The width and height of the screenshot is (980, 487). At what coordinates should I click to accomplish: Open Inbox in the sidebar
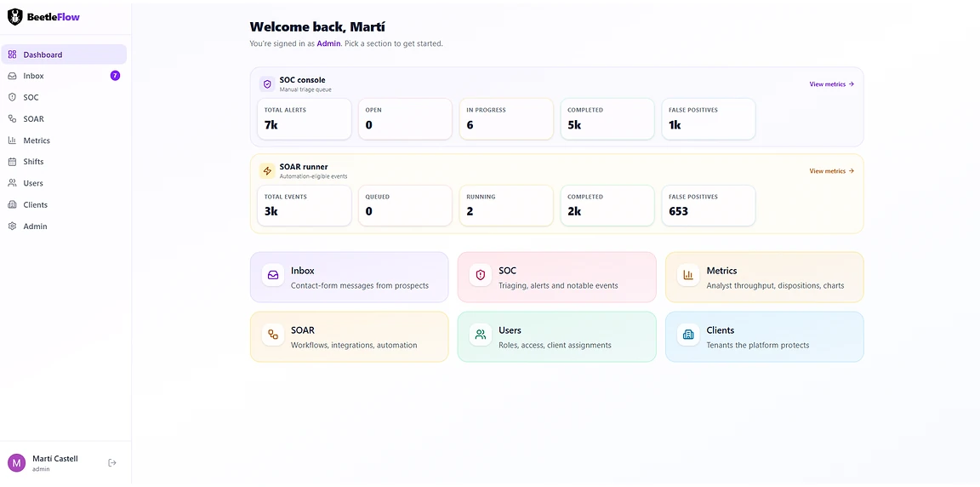tap(64, 76)
